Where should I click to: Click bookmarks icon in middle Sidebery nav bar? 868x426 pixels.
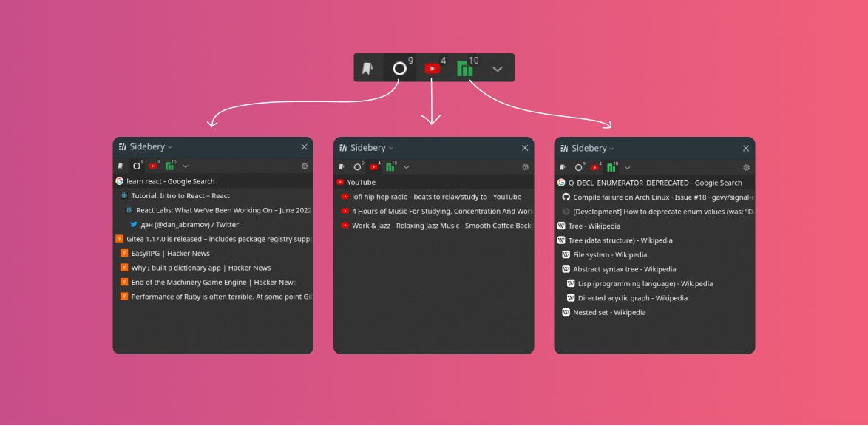click(x=341, y=166)
